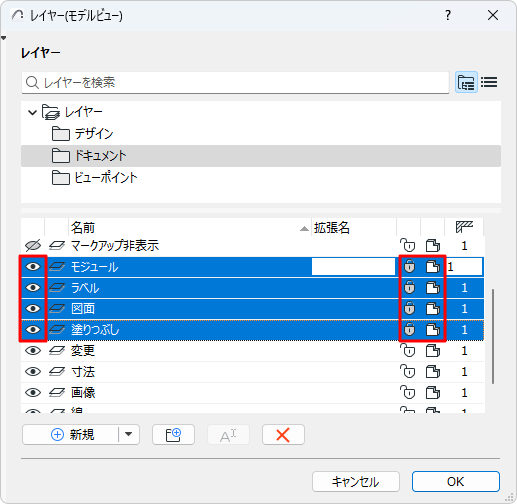This screenshot has width=517, height=504.
Task: Edit モジュール intersection group number field
Action: click(x=464, y=267)
